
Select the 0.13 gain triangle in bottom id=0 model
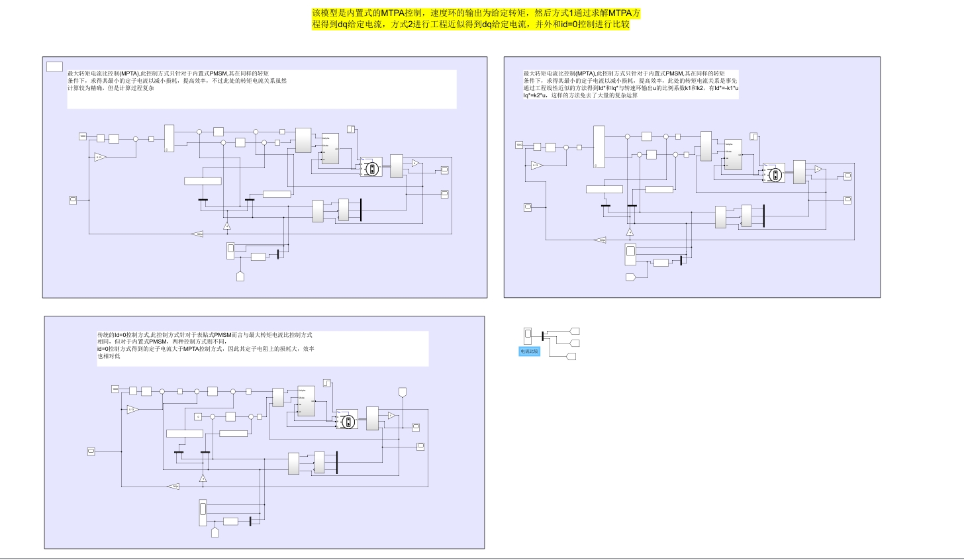132,410
